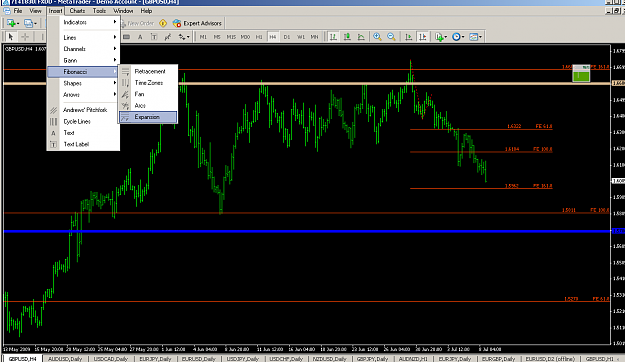
Task: Select bar chart display mode
Action: (x=333, y=37)
